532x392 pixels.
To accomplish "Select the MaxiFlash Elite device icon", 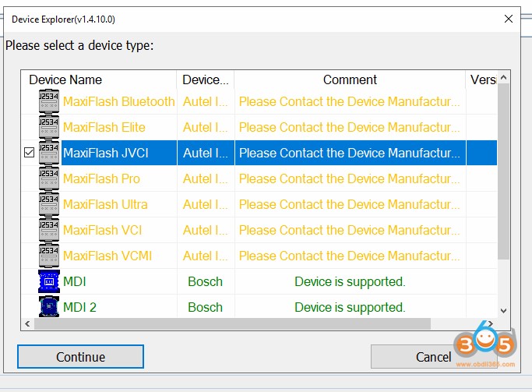I will 49,127.
